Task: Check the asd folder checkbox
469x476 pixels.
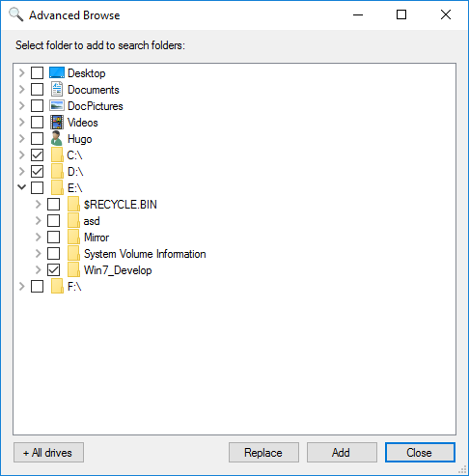Action: click(x=53, y=220)
